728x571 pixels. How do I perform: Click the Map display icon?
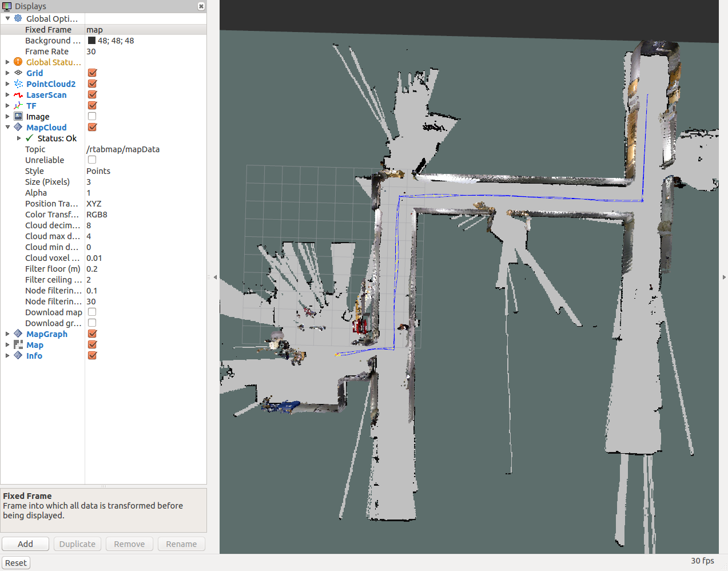point(18,345)
